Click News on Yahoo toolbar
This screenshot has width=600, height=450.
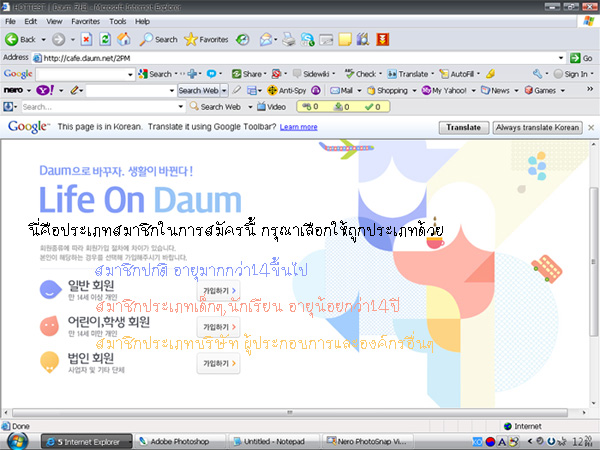[496, 91]
